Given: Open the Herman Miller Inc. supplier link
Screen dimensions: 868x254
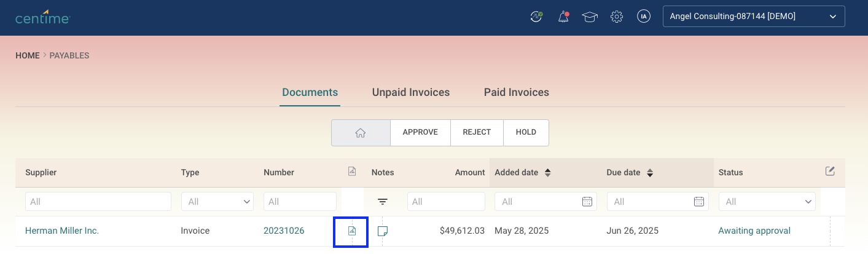Looking at the screenshot, I should (x=62, y=231).
